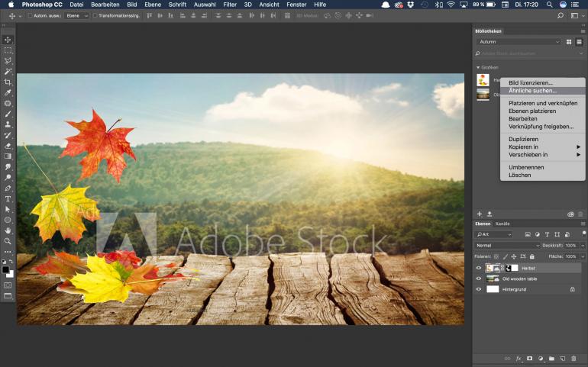Add content to library with plus icon

tap(480, 214)
